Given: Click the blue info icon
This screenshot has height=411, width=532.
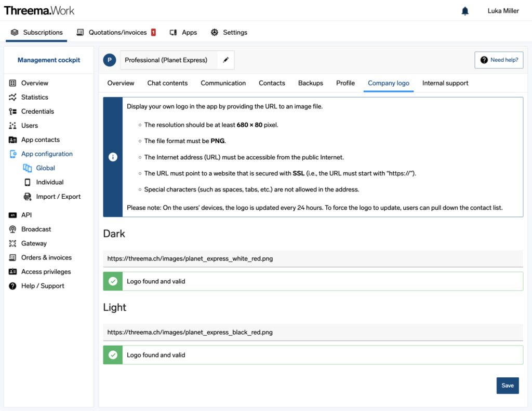Looking at the screenshot, I should pos(113,157).
